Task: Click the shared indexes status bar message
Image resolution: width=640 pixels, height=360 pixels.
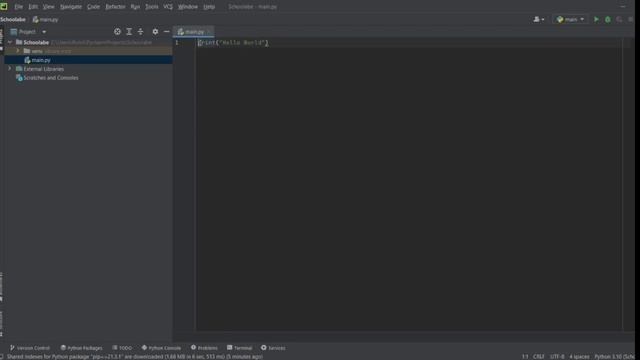Action: click(135, 356)
